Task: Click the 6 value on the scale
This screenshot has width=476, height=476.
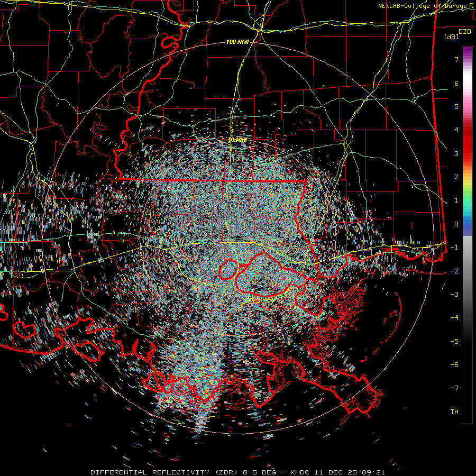Action: click(456, 83)
